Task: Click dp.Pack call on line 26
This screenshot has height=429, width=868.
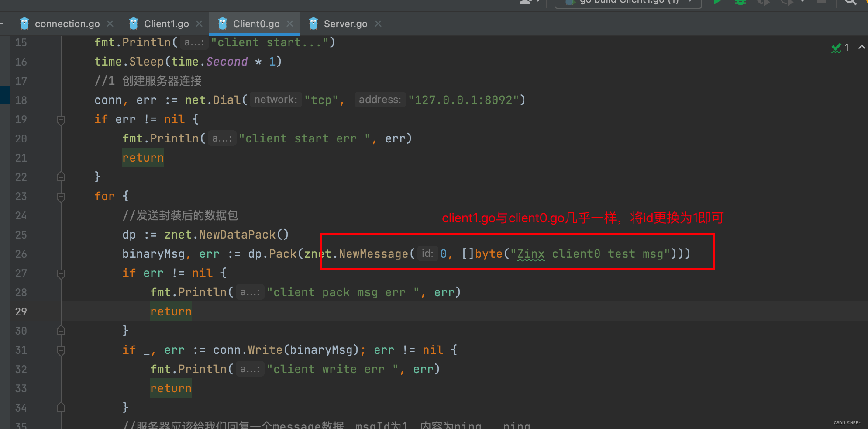Action: (272, 254)
